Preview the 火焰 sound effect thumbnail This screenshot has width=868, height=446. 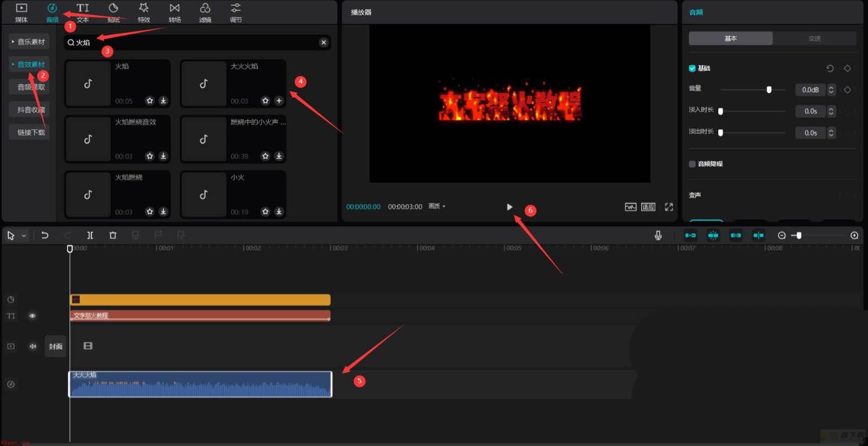point(88,84)
